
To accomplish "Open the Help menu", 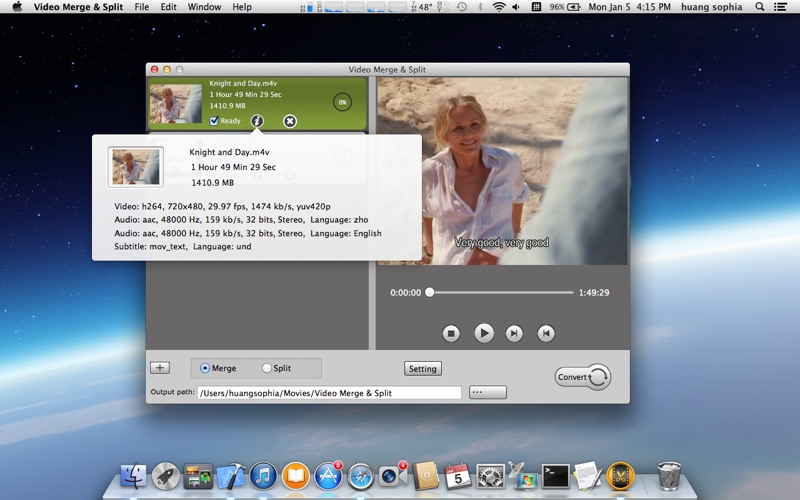I will point(242,7).
